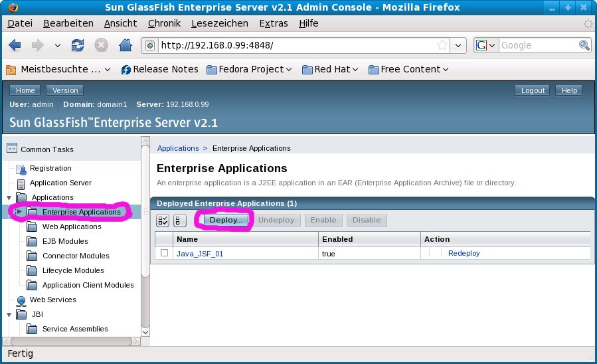Click the browser reload icon
The image size is (597, 364).
tap(78, 45)
